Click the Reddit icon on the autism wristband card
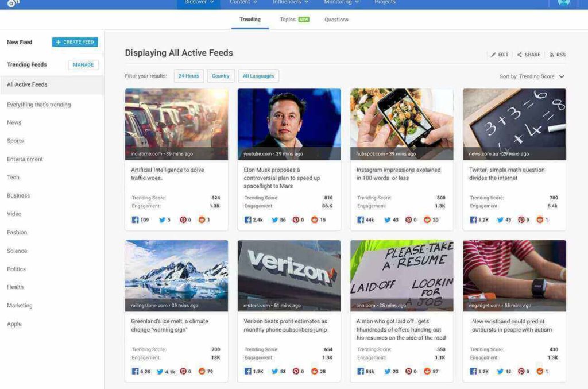The image size is (588, 389). point(539,371)
